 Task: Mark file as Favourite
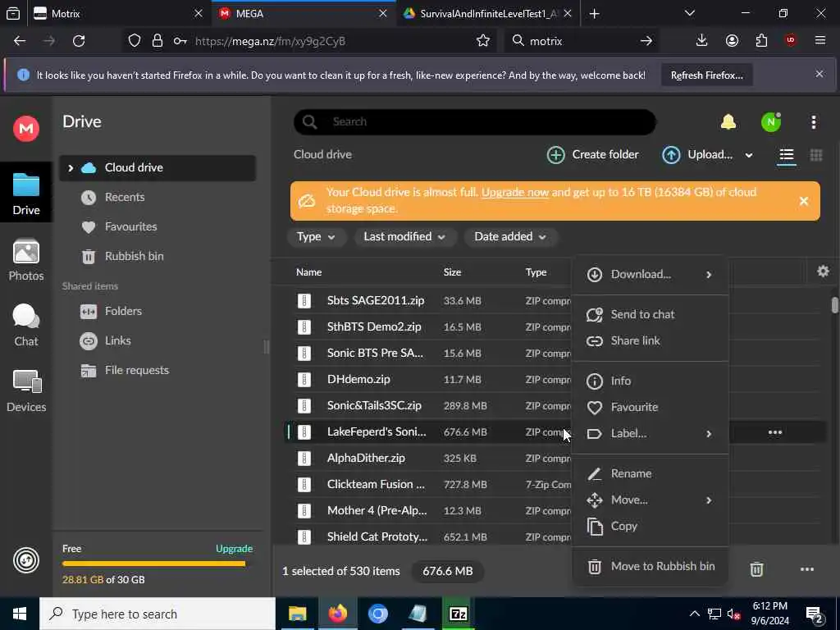(x=650, y=407)
